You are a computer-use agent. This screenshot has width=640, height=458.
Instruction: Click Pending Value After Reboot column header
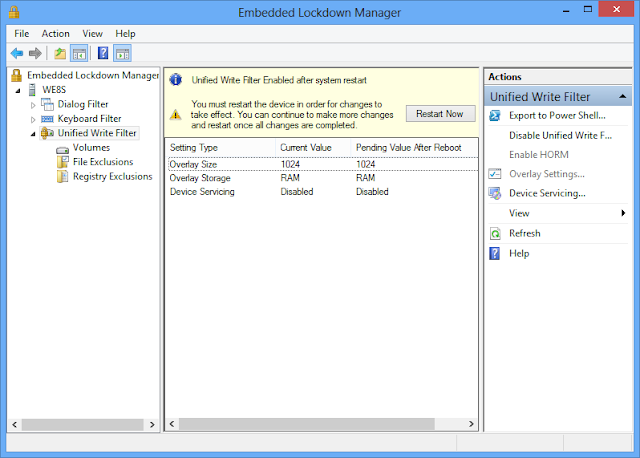coord(414,148)
